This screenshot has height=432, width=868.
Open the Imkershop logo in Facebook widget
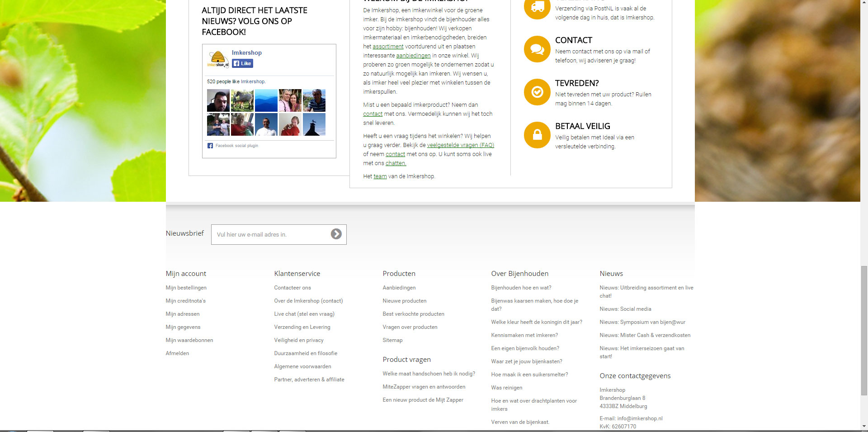point(218,59)
